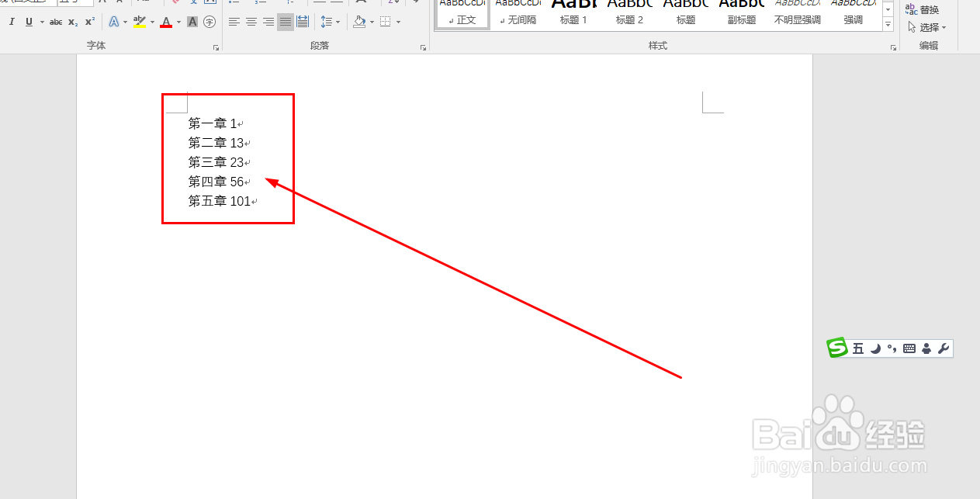Viewport: 980px width, 499px height.
Task: Apply character shading
Action: [x=192, y=22]
